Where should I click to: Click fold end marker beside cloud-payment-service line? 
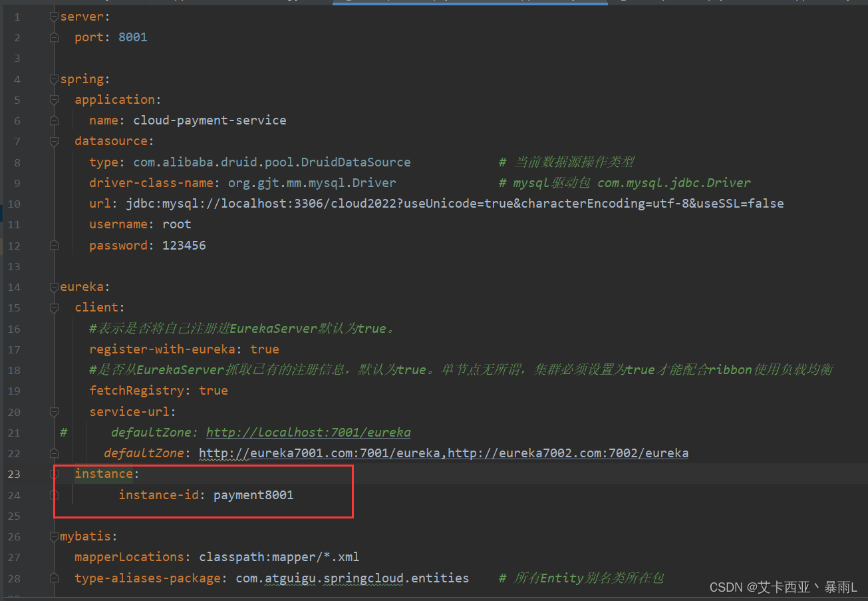(x=55, y=120)
